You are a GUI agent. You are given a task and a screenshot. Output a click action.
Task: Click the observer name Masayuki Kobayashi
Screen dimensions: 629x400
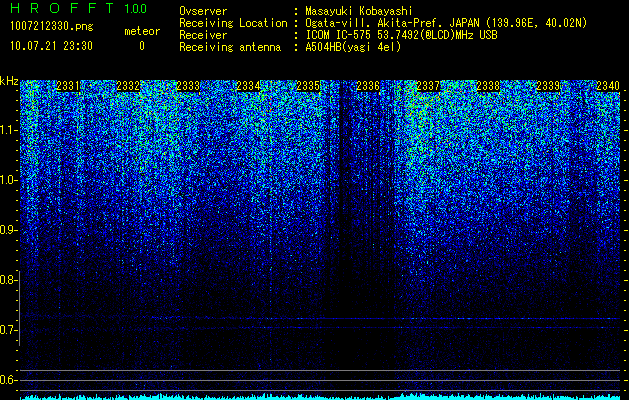coord(359,11)
